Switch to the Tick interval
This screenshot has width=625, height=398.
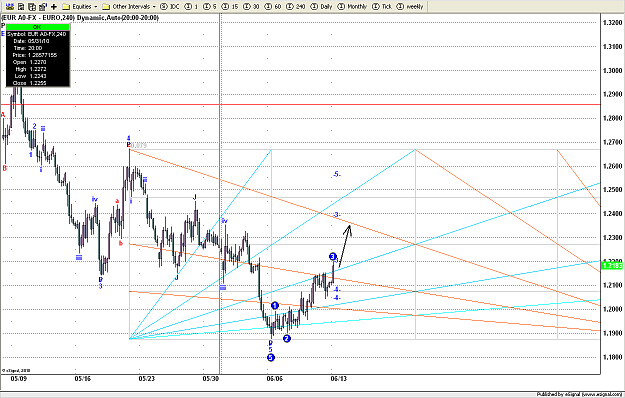[x=382, y=6]
